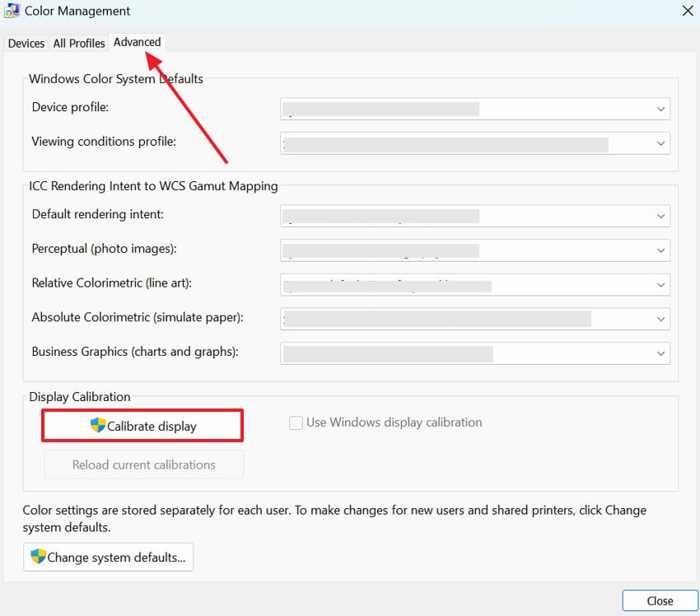Expand the Absolute Colorimetric (simulate paper) dropdown
Image resolution: width=700 pixels, height=616 pixels.
tap(475, 319)
